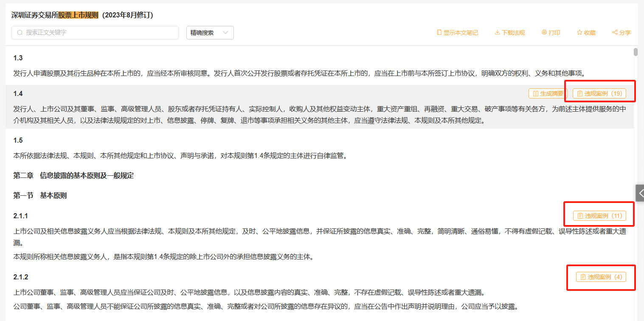Image resolution: width=644 pixels, height=321 pixels.
Task: Click 第一节 基本原则 heading
Action: pyautogui.click(x=40, y=195)
